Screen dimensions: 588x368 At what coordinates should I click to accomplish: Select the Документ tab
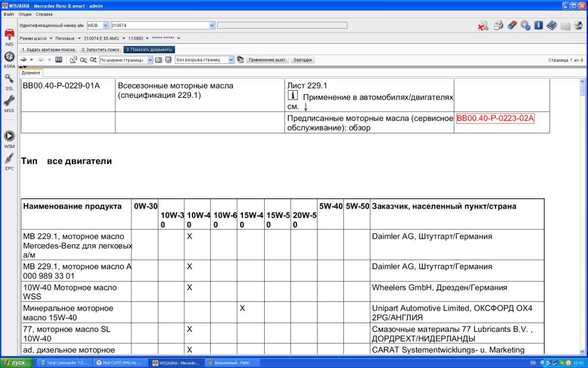coord(31,73)
